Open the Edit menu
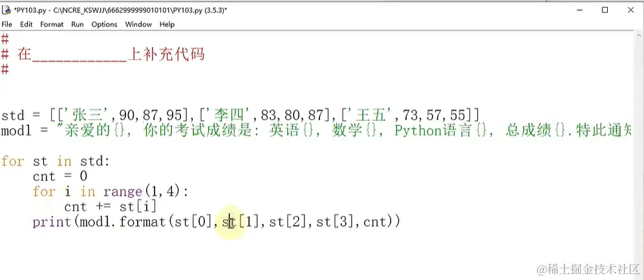644x280 pixels. click(x=27, y=24)
